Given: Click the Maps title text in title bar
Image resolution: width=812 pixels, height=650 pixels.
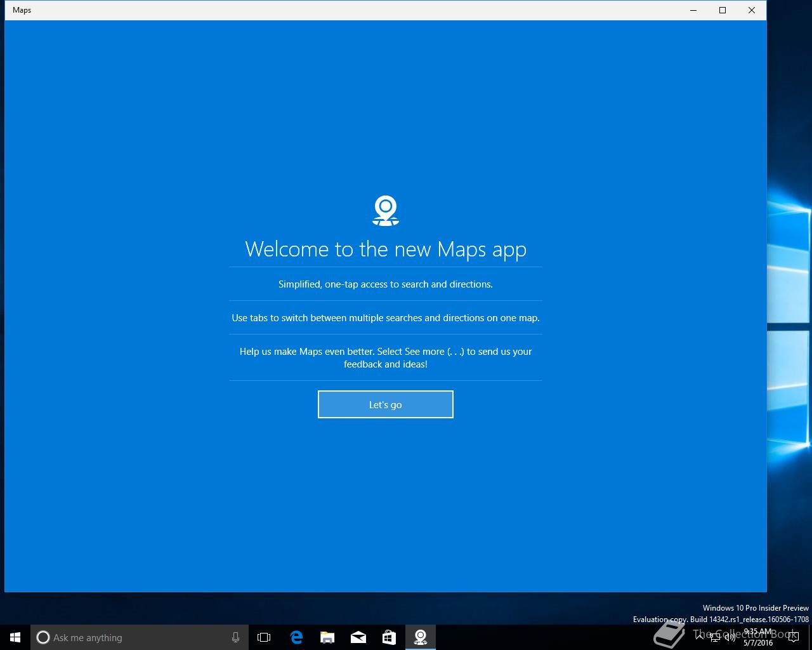Looking at the screenshot, I should pos(22,10).
